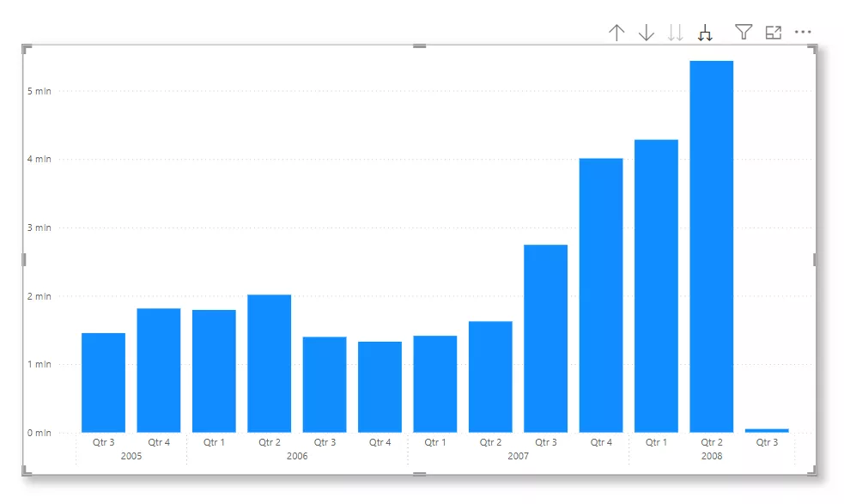The image size is (844, 504).
Task: Click the Qtr 3 2005 bar
Action: [103, 382]
